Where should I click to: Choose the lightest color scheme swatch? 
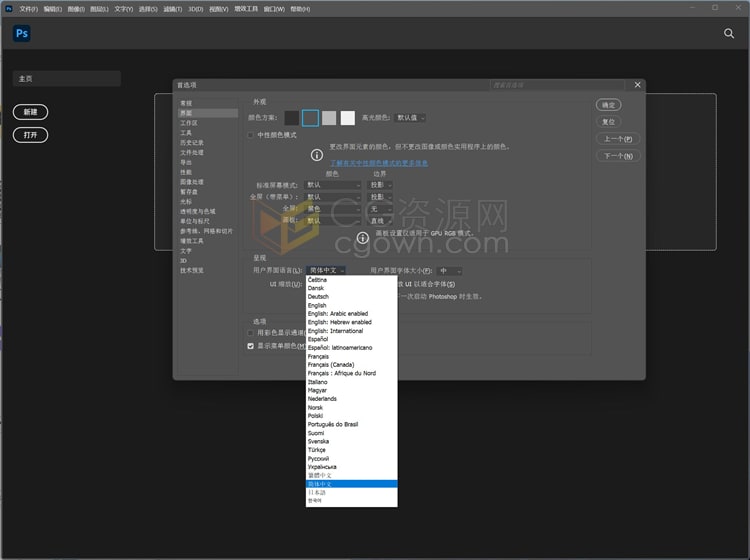[348, 118]
